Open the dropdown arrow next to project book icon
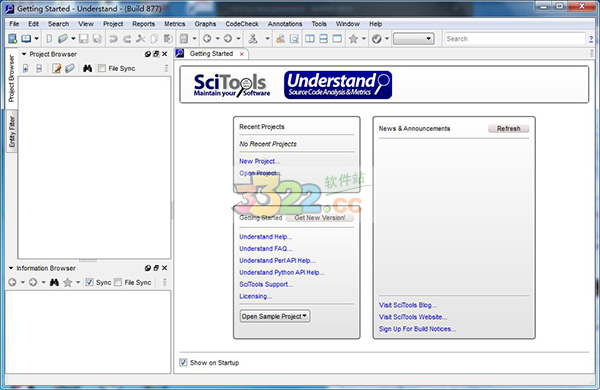Screen dimensions: 600x390 37,39
